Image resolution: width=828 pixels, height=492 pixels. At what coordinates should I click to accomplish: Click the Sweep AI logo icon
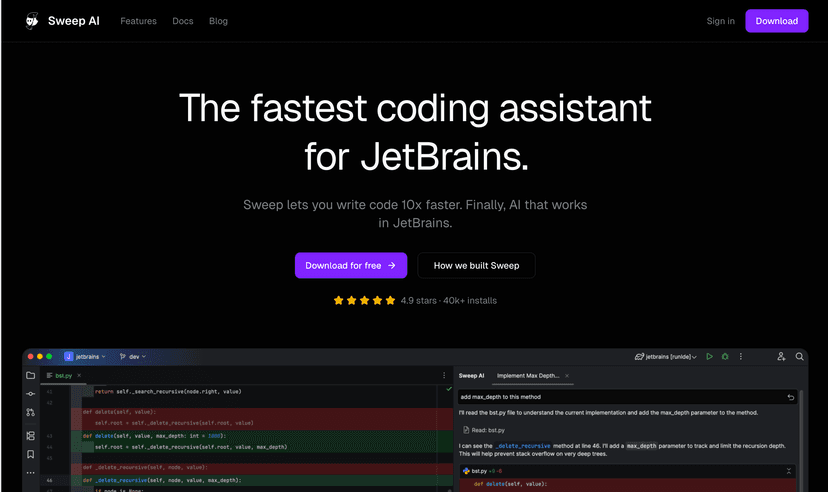[33, 21]
